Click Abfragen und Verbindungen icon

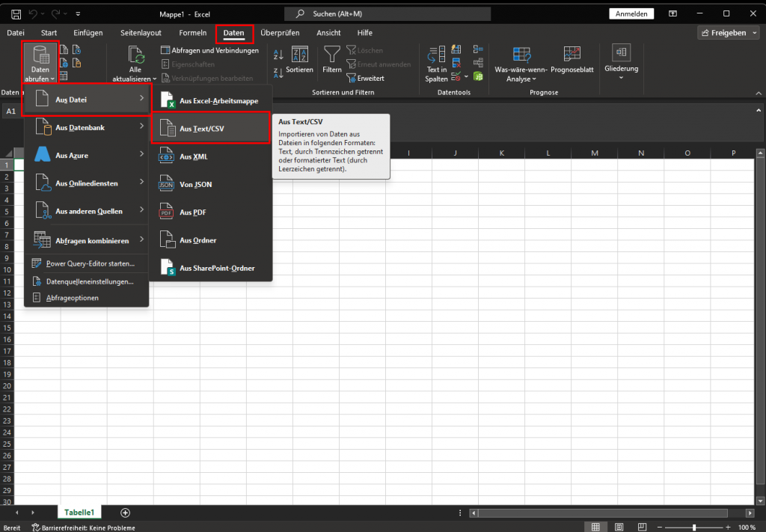tap(165, 50)
